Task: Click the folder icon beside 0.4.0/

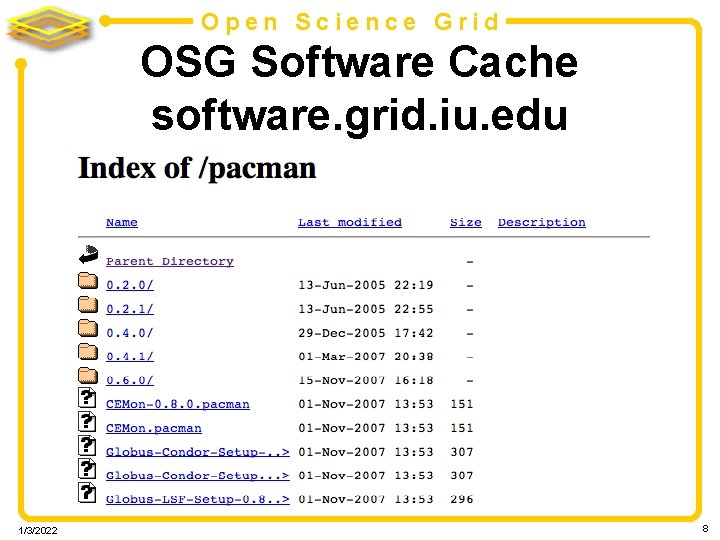Action: (x=88, y=328)
